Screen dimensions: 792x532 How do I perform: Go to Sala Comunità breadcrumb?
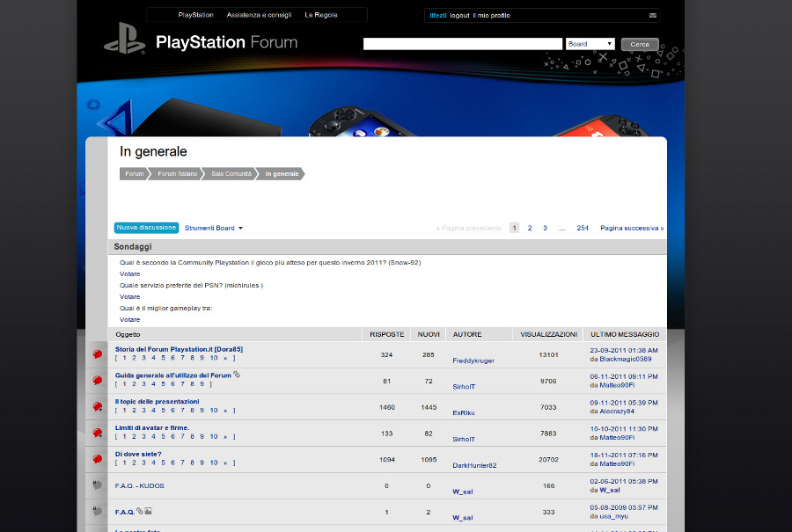coord(231,173)
